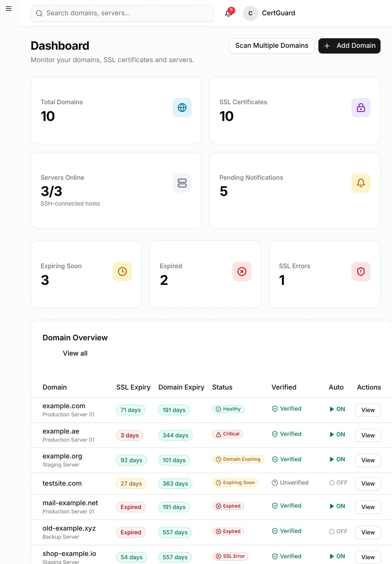Click the question icon beside Unverified for testsite.com
This screenshot has height=564, width=392.
pos(275,483)
